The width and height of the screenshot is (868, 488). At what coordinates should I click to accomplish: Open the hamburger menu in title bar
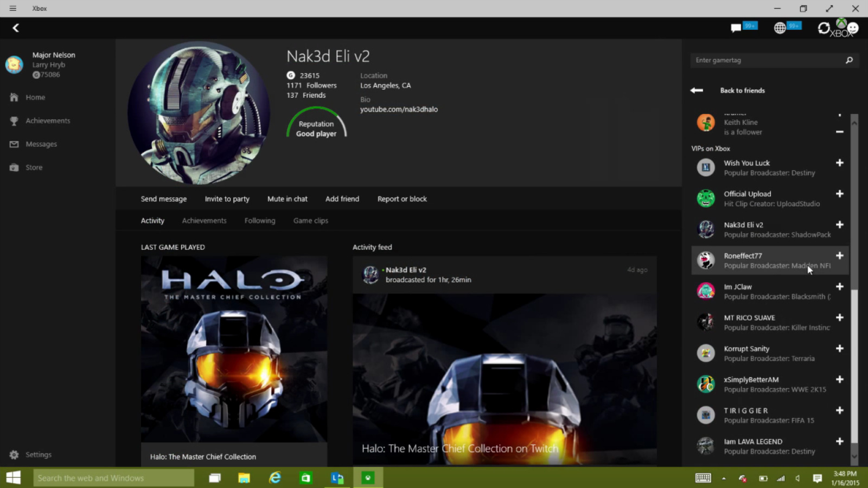point(12,8)
